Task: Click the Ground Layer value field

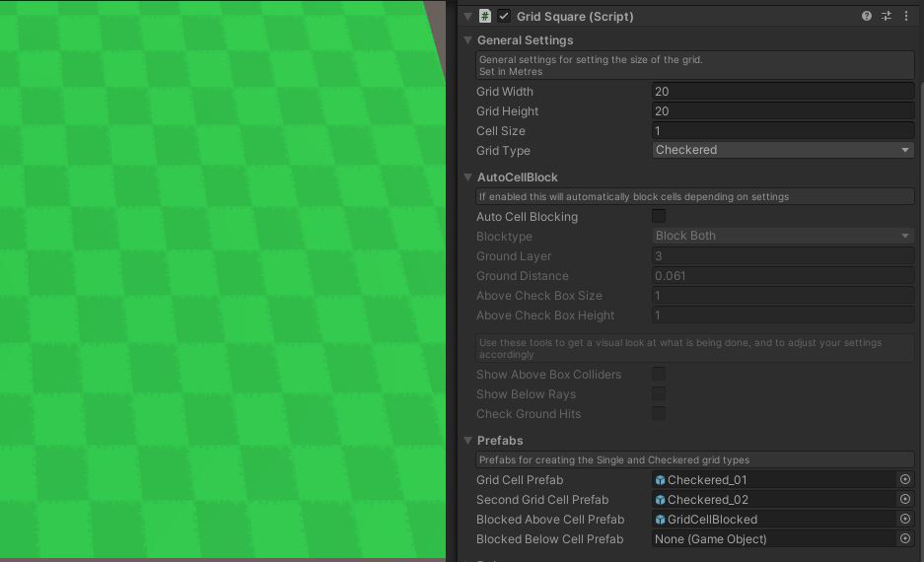Action: 783,255
